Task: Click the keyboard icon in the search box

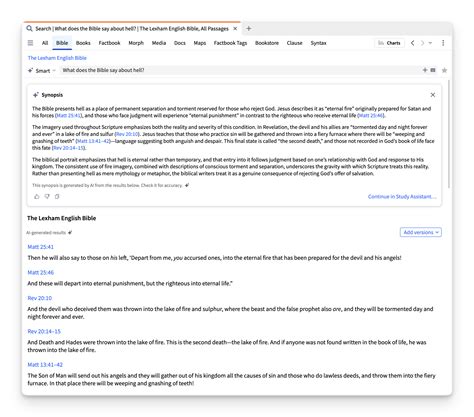Action: click(433, 70)
